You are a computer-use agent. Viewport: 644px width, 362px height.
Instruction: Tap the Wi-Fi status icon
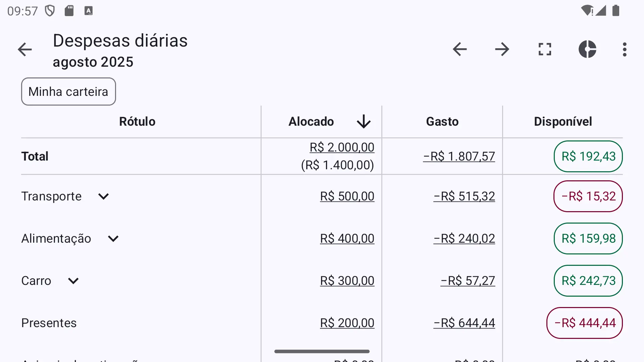tap(587, 11)
